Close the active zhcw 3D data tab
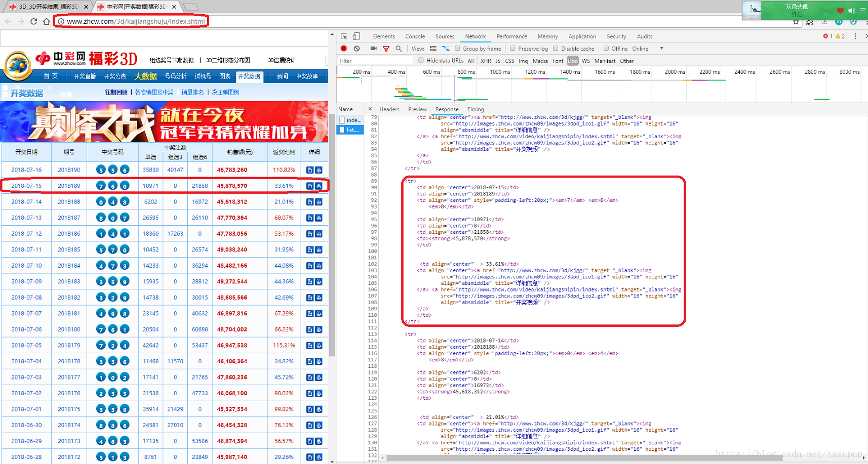This screenshot has height=464, width=868. pos(174,7)
